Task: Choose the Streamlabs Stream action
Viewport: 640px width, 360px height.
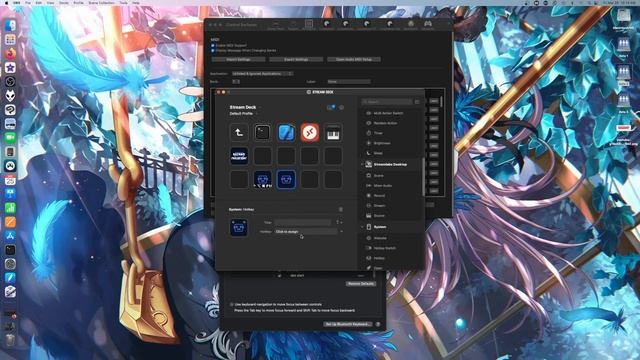Action: coord(379,206)
